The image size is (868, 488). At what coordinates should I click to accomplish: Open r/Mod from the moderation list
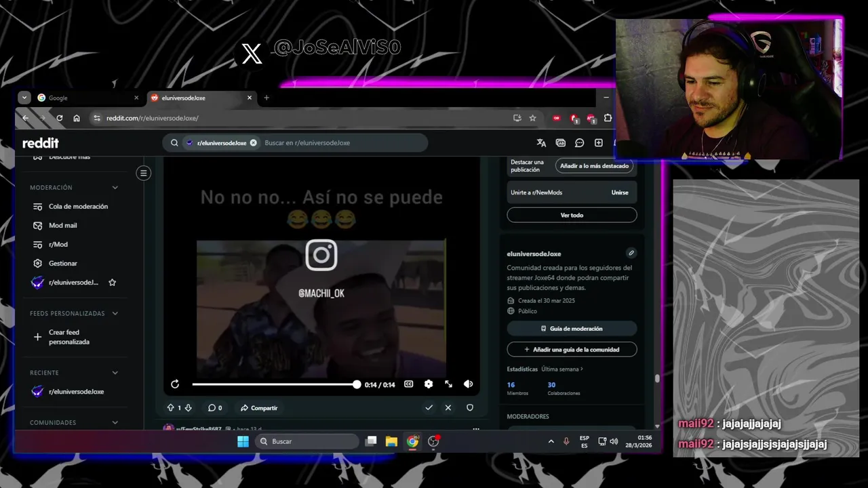58,244
